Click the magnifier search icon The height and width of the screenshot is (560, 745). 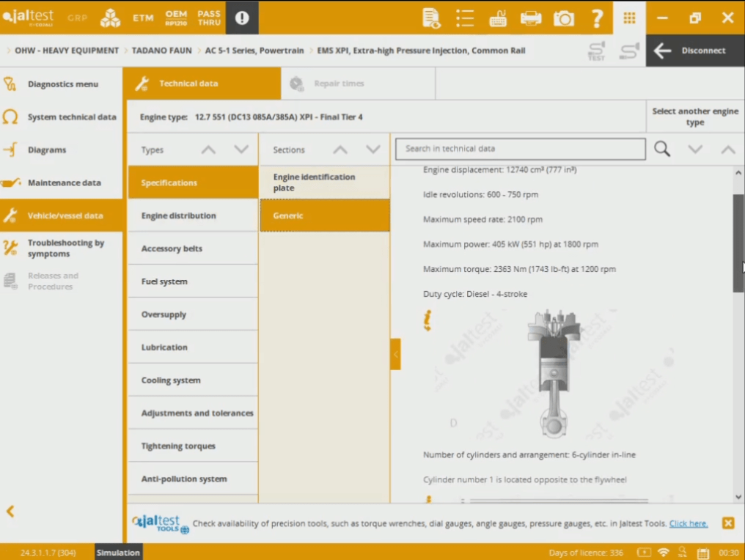(662, 149)
